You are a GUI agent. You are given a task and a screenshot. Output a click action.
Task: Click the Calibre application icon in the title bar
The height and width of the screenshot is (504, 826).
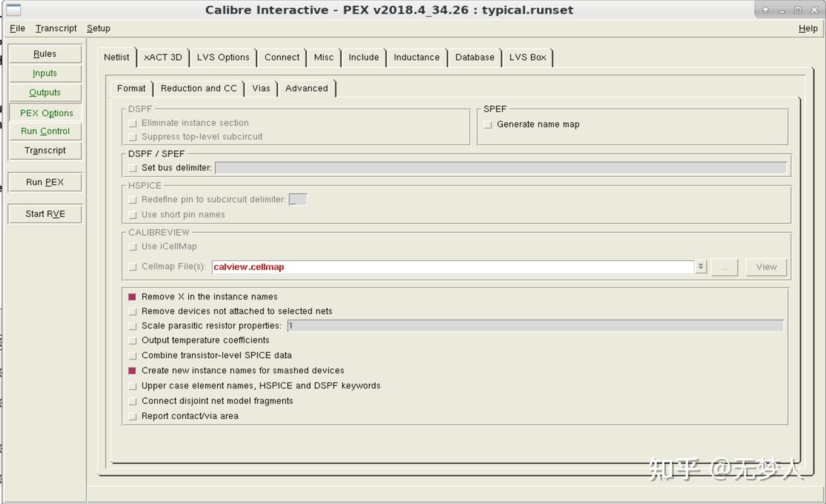[14, 9]
